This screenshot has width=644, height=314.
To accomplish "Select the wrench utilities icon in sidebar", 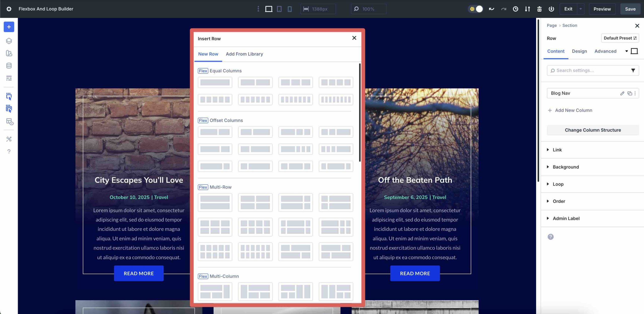I will pyautogui.click(x=9, y=139).
